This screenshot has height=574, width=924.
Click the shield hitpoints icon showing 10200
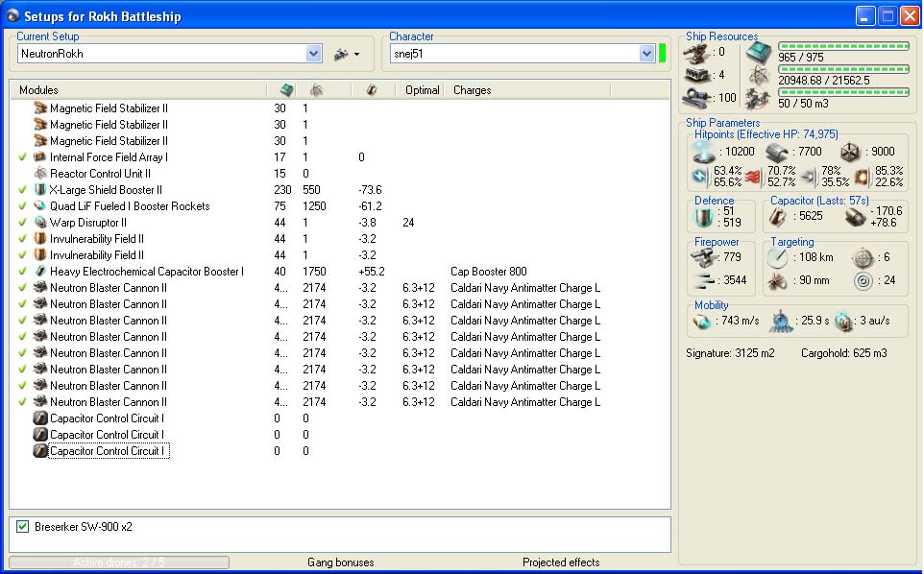coord(703,153)
